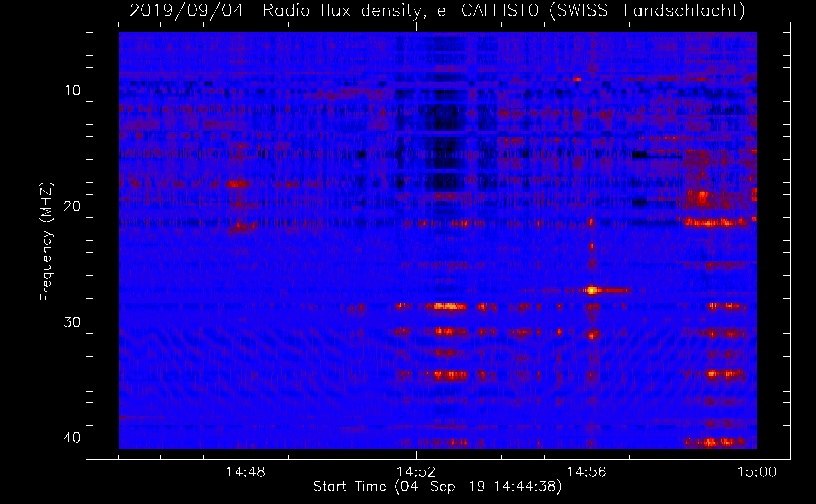Click the '15:00' time tick label

[757, 472]
